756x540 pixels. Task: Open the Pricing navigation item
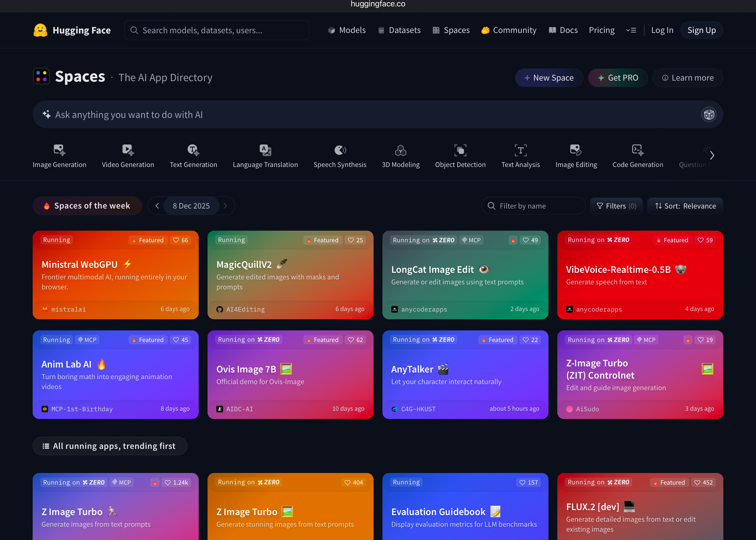click(602, 30)
